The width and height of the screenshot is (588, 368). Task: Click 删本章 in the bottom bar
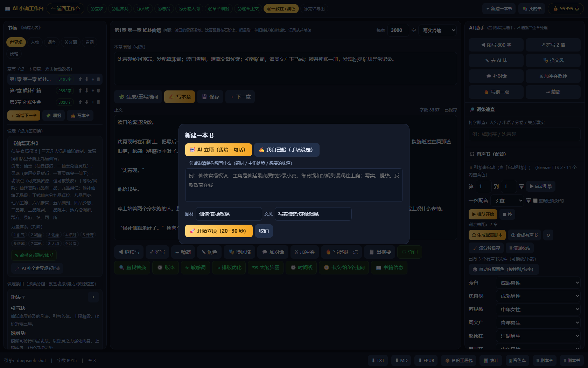[x=545, y=360]
